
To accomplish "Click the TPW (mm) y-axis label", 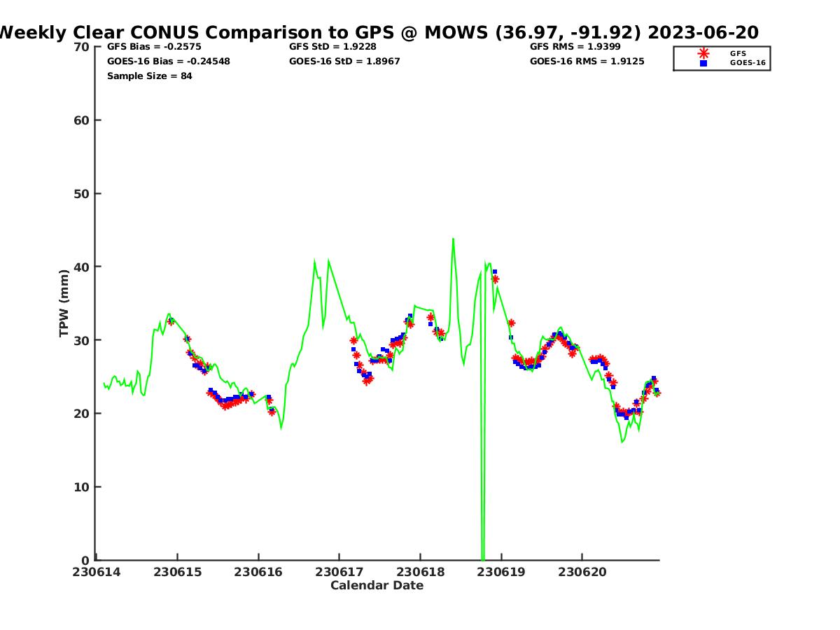I will [x=64, y=303].
